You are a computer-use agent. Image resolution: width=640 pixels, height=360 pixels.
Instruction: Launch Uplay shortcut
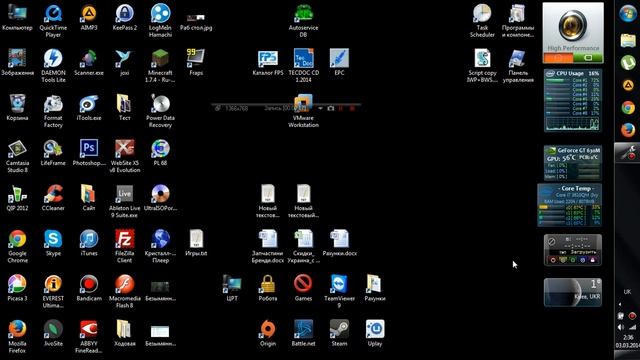tap(375, 333)
